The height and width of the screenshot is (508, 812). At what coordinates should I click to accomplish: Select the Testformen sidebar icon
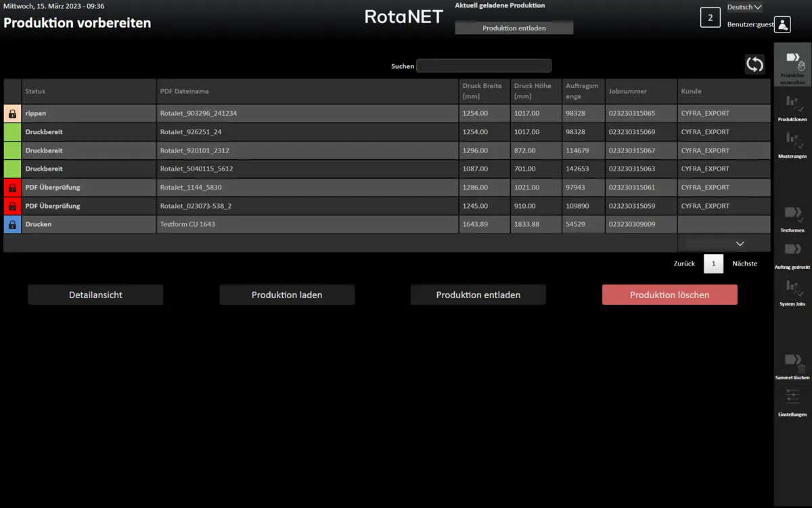pos(792,216)
